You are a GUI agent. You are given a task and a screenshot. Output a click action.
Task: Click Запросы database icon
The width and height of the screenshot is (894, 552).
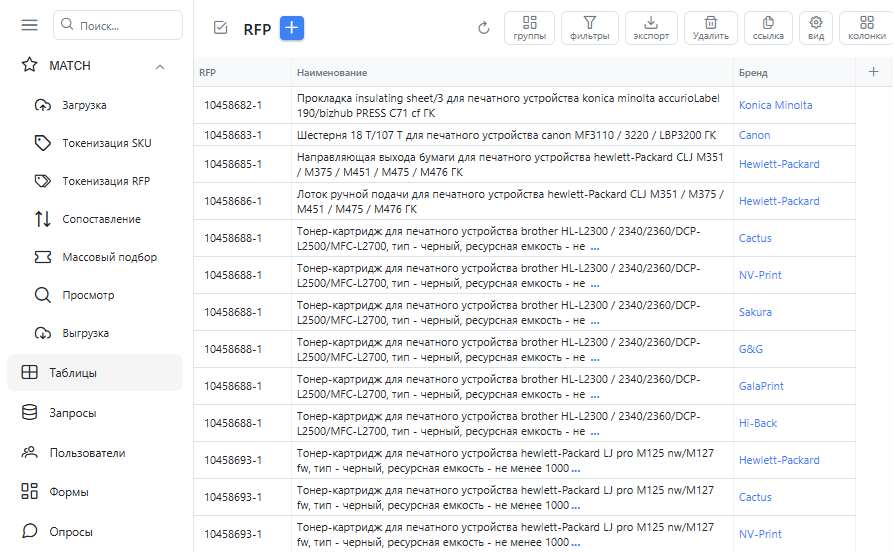coord(29,412)
